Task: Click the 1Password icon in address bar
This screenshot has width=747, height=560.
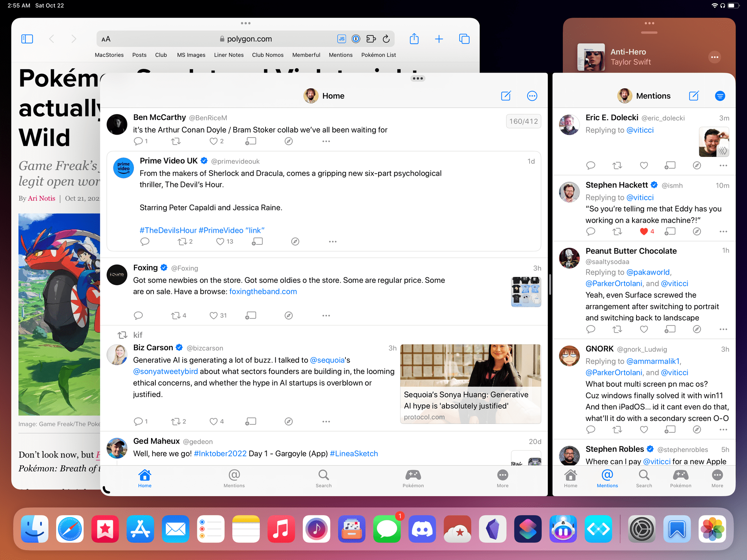Action: [x=356, y=39]
